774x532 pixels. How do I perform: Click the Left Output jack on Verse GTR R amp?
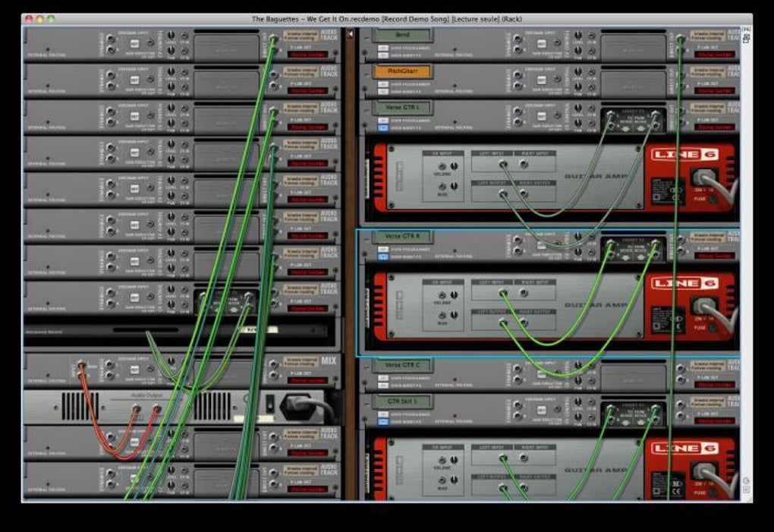coord(503,323)
